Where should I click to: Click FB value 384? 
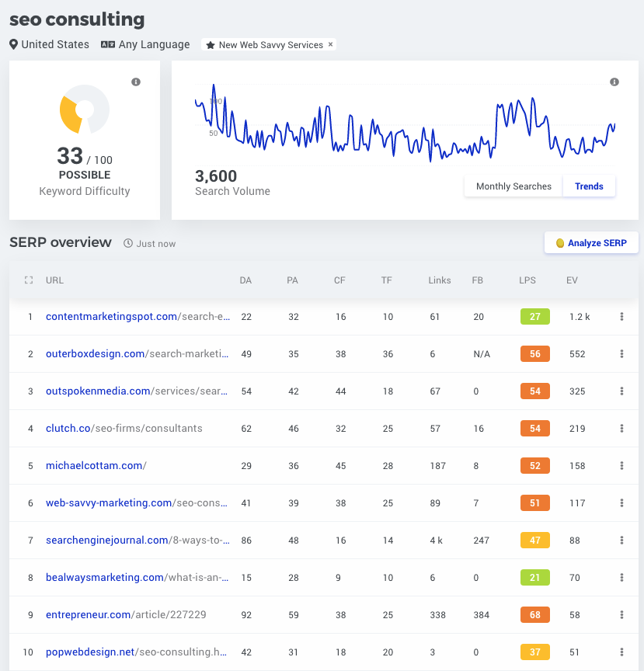[x=482, y=615]
